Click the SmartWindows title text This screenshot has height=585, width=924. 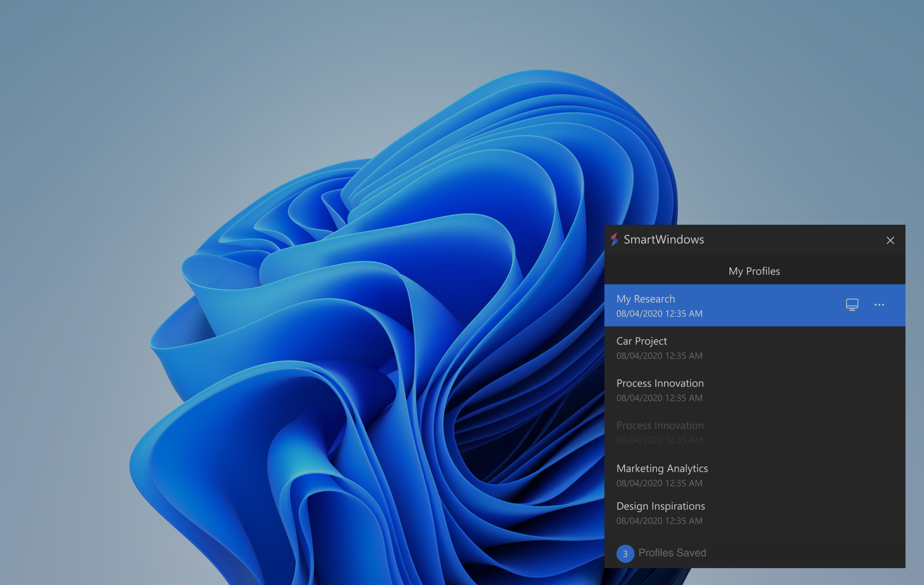(x=663, y=240)
